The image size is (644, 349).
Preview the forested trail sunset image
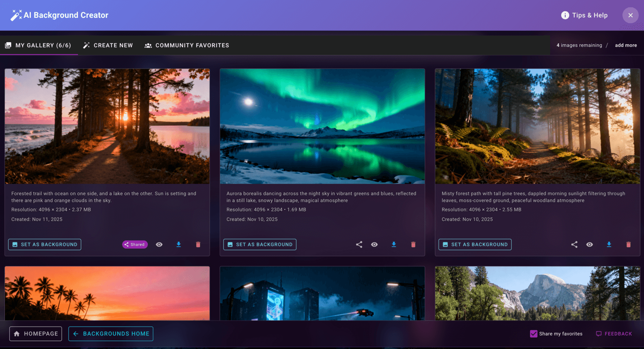click(x=159, y=244)
